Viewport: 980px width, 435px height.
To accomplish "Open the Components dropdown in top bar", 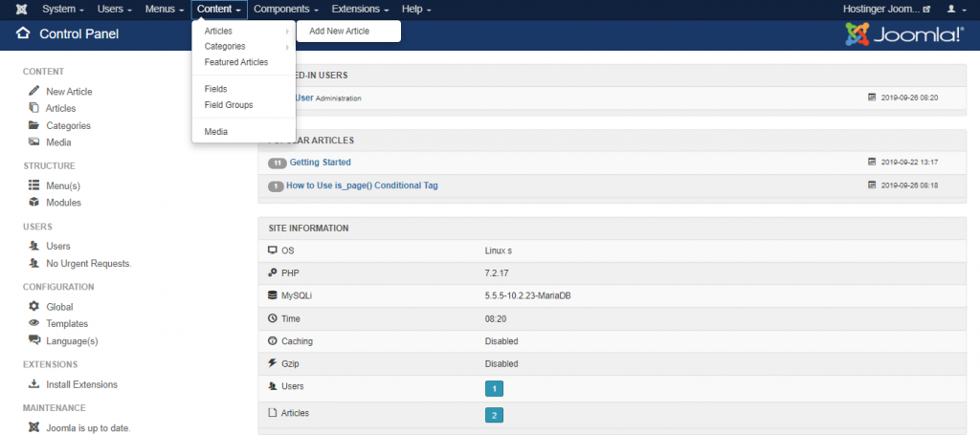I will (x=286, y=10).
